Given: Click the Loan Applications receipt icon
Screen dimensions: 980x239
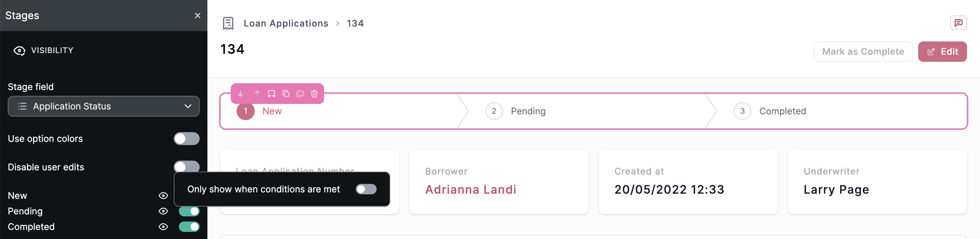Looking at the screenshot, I should point(228,23).
